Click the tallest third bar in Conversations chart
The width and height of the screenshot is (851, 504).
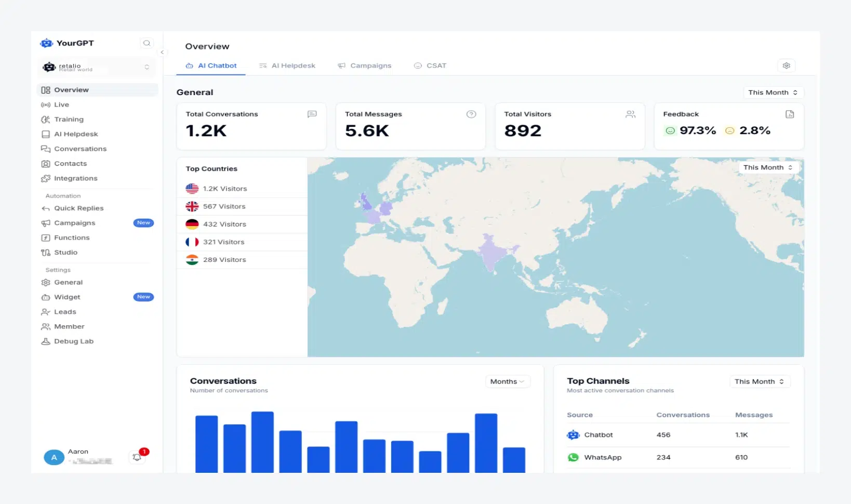262,442
